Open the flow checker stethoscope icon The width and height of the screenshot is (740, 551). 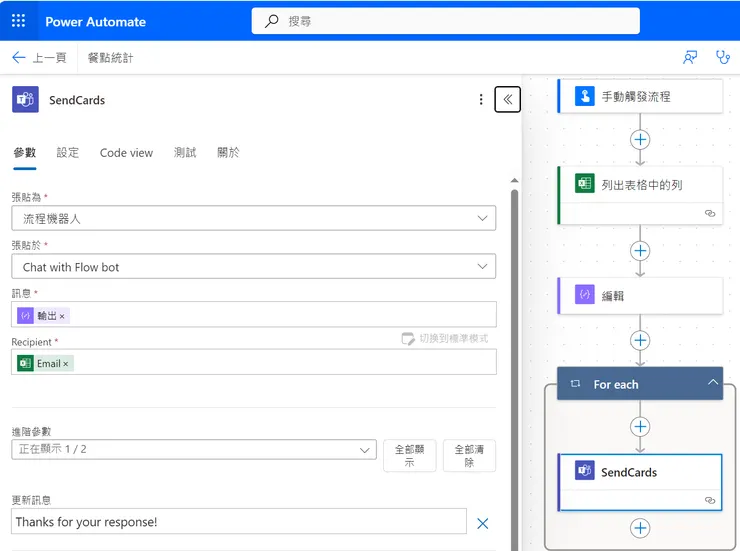(723, 58)
